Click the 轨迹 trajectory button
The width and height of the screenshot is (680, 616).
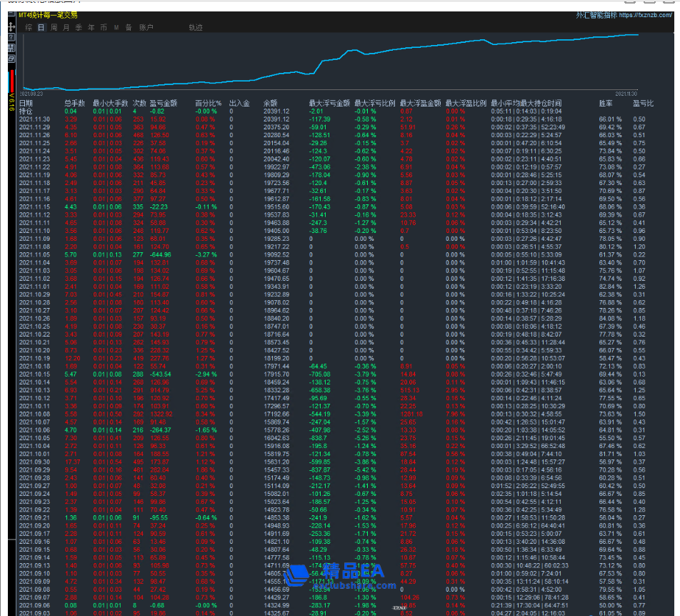pyautogui.click(x=195, y=27)
